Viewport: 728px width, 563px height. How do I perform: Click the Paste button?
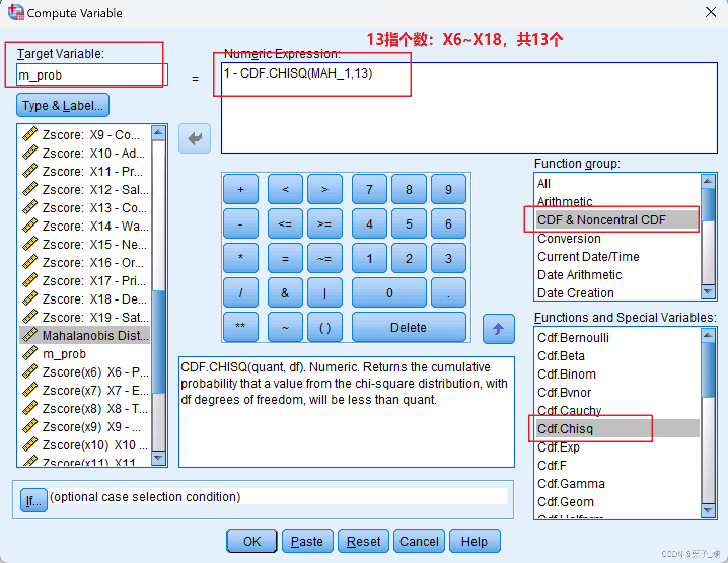(x=307, y=541)
